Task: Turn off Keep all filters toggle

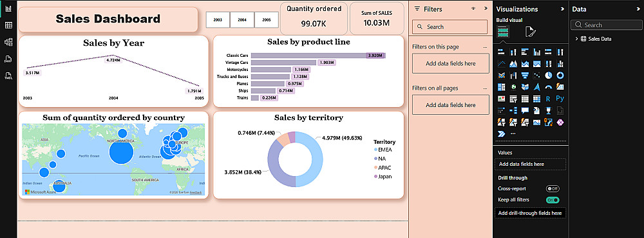Action: coord(553,200)
